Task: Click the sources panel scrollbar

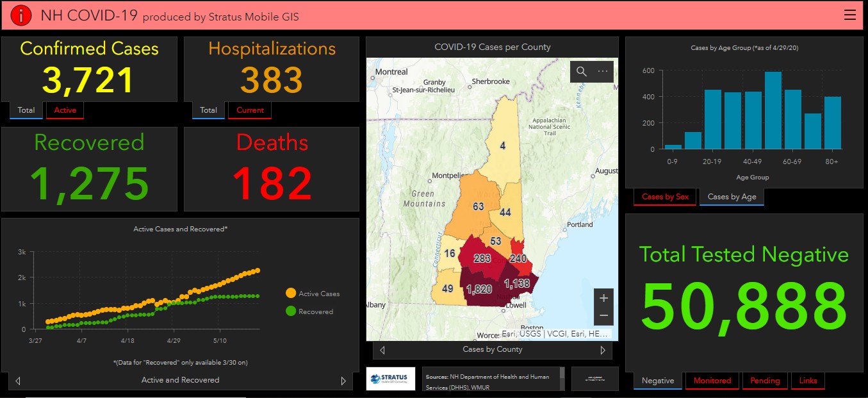Action: 562,378
